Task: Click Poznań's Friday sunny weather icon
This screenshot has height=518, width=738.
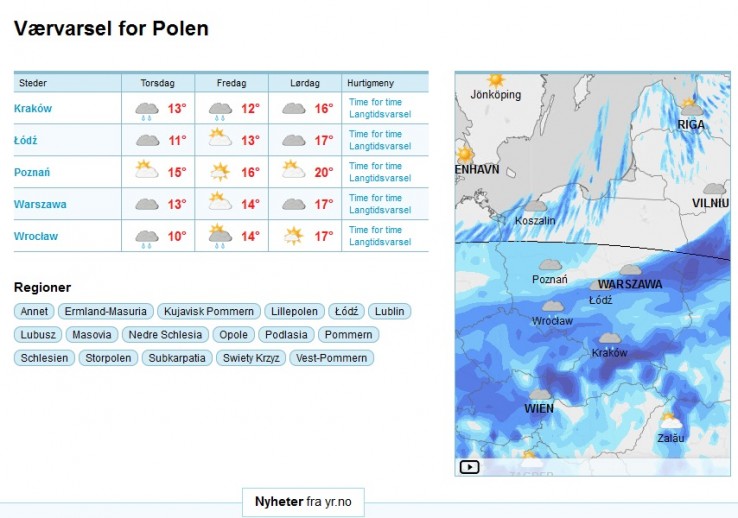Action: click(220, 172)
